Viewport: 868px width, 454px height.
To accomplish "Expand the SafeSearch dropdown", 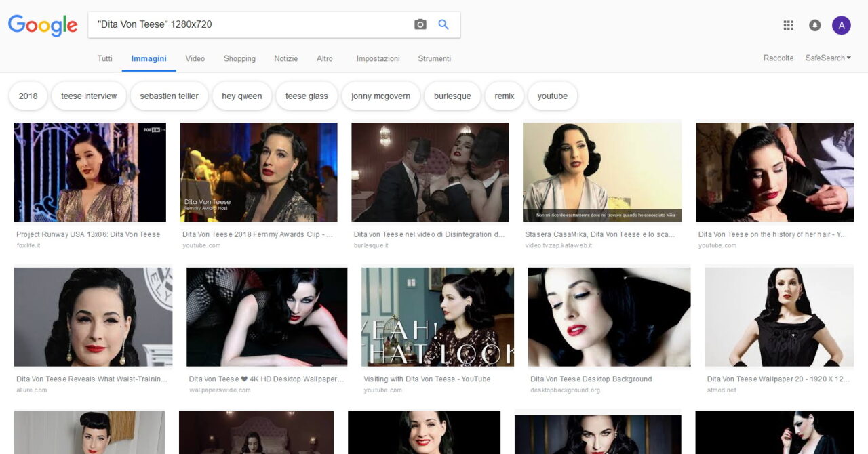I will click(827, 58).
